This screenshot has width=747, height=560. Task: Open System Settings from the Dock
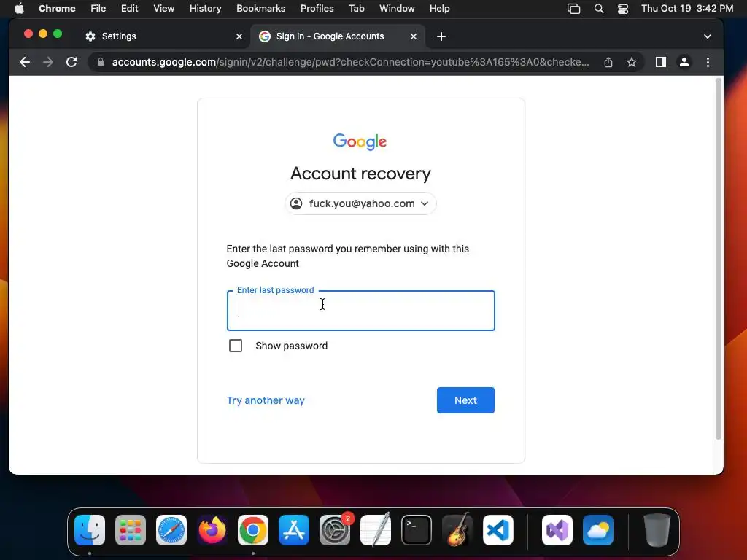[x=334, y=530]
